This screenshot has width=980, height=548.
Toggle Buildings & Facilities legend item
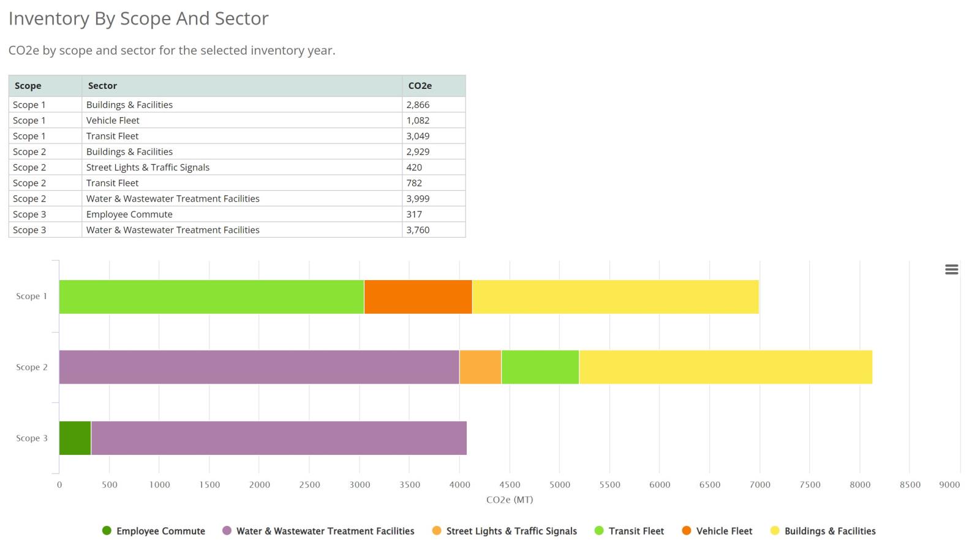pyautogui.click(x=823, y=531)
